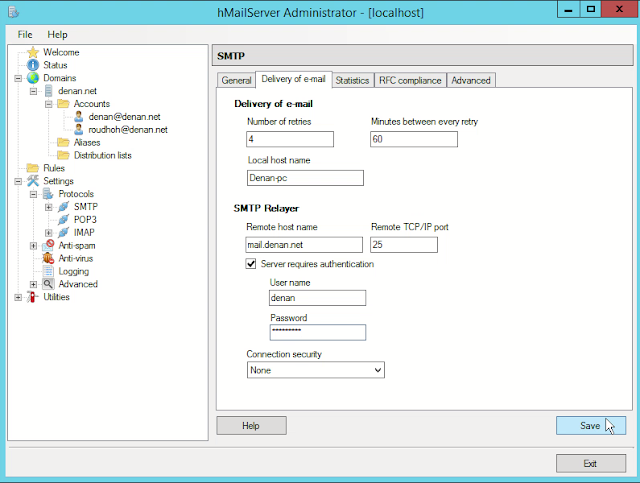This screenshot has height=483, width=640.
Task: Uncheck Server requires authentication
Action: click(251, 264)
